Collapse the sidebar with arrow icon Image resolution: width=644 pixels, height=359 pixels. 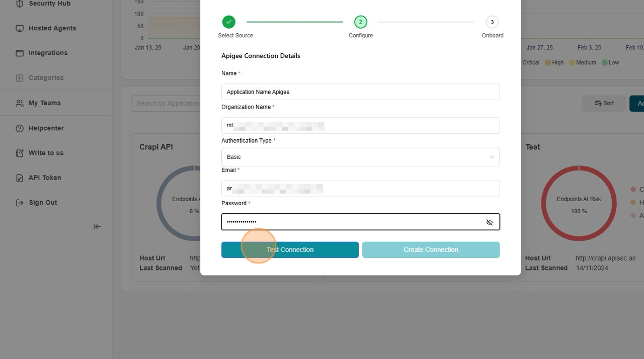[x=97, y=227]
